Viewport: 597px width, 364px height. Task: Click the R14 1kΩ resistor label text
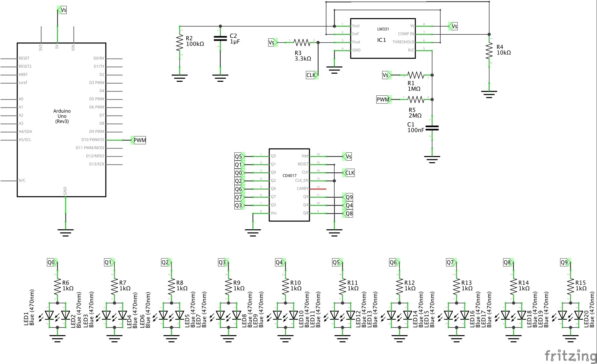click(x=524, y=286)
